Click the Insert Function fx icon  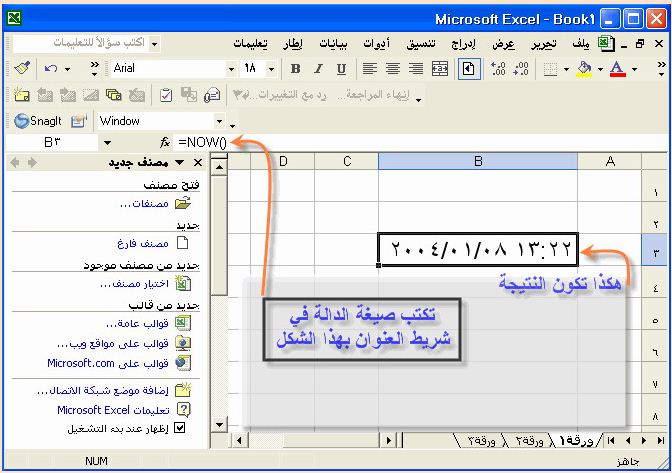point(165,142)
